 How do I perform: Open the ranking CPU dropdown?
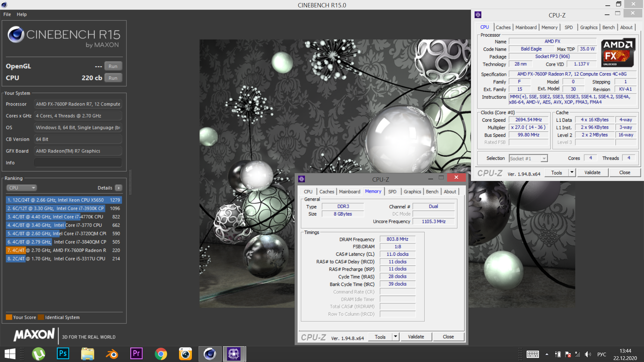[21, 188]
